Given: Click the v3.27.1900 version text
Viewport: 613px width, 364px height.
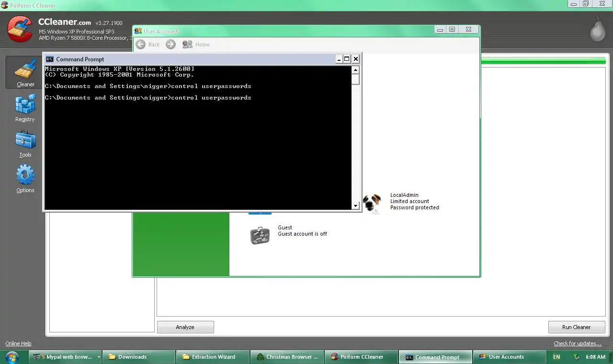Looking at the screenshot, I should coord(109,23).
